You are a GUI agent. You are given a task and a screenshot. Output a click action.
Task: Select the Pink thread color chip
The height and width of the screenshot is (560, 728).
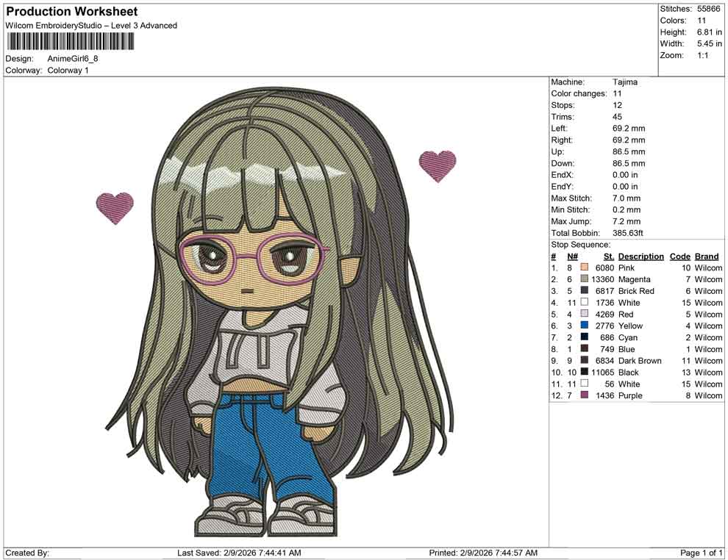pos(585,268)
